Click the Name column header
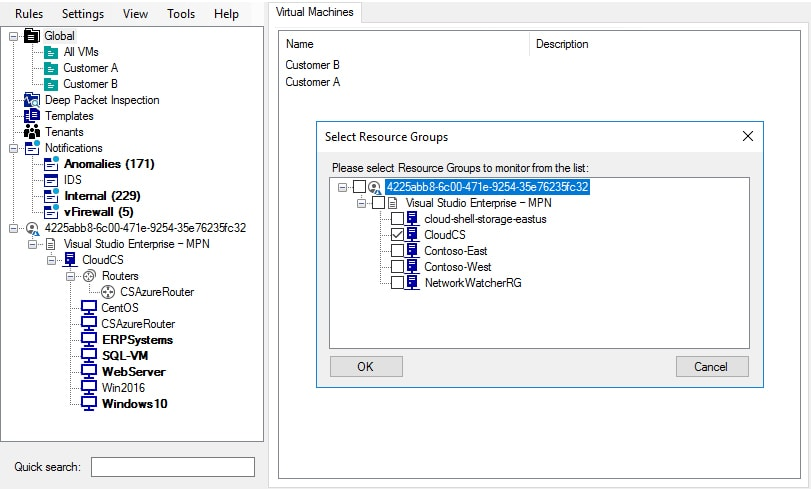Viewport: 811px width, 489px height. click(x=404, y=44)
